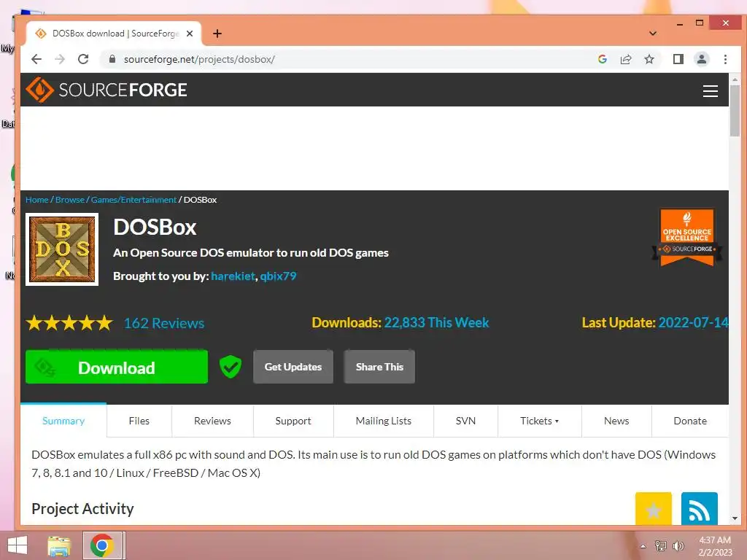Click the scrollbar down arrow
The width and height of the screenshot is (747, 560).
tap(735, 518)
